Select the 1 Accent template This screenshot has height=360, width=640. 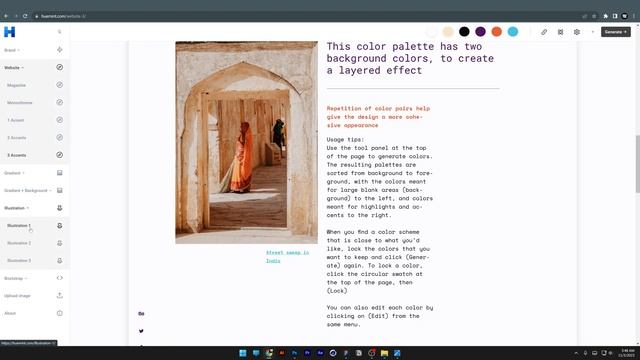pyautogui.click(x=16, y=120)
